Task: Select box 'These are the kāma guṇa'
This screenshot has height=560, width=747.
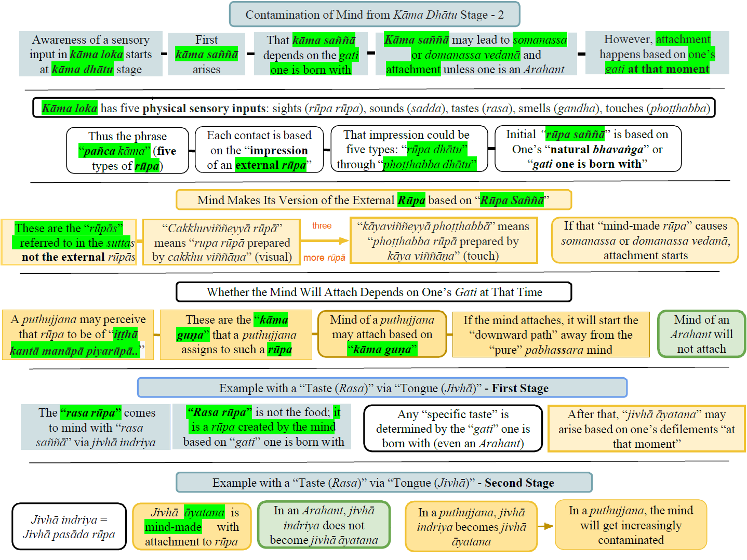Action: click(236, 335)
